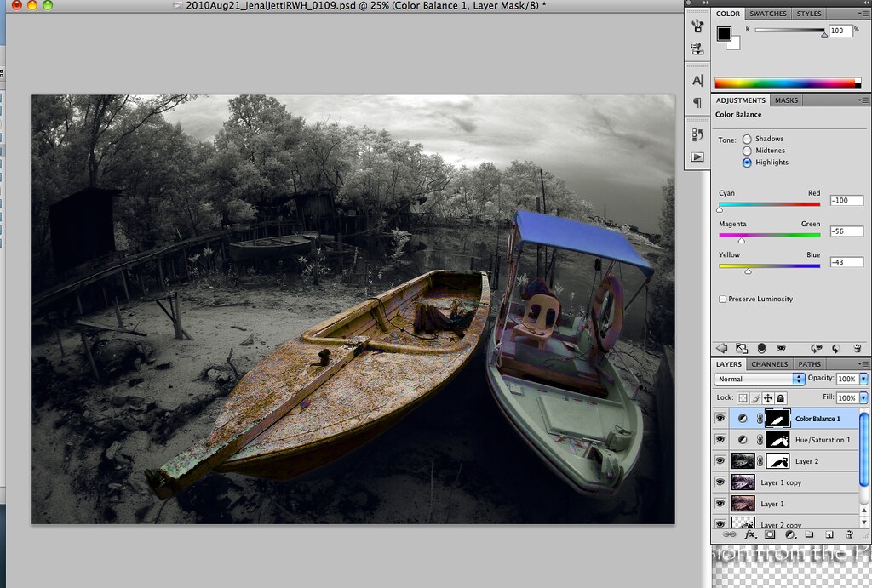Switch to the Swatches tab
This screenshot has width=872, height=588.
point(767,14)
